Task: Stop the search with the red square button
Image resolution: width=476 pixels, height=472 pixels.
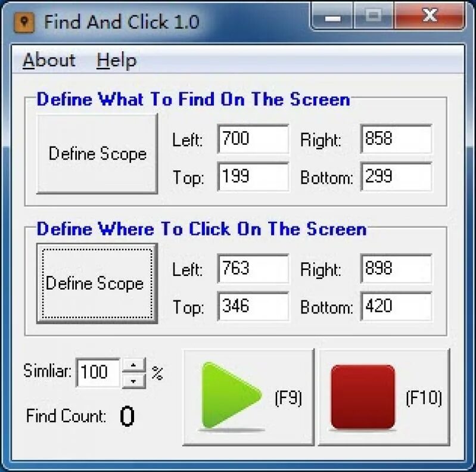Action: point(384,398)
